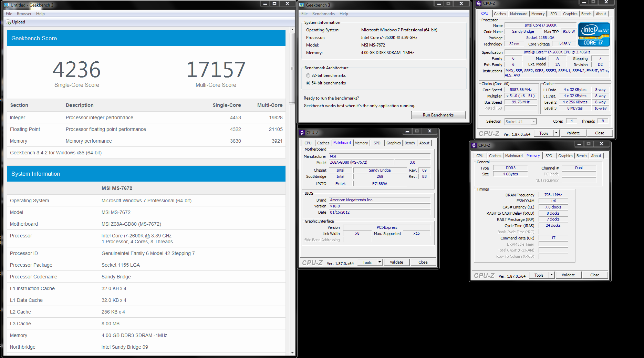
Task: Click the Geekbench results vertical scrollbar thumb
Action: pyautogui.click(x=292, y=68)
